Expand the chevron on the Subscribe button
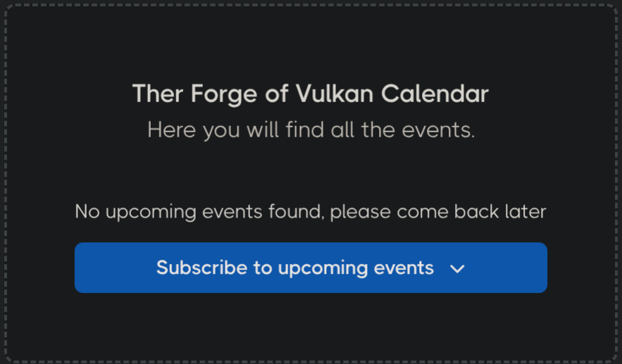Viewport: 622px width, 364px height. tap(457, 268)
